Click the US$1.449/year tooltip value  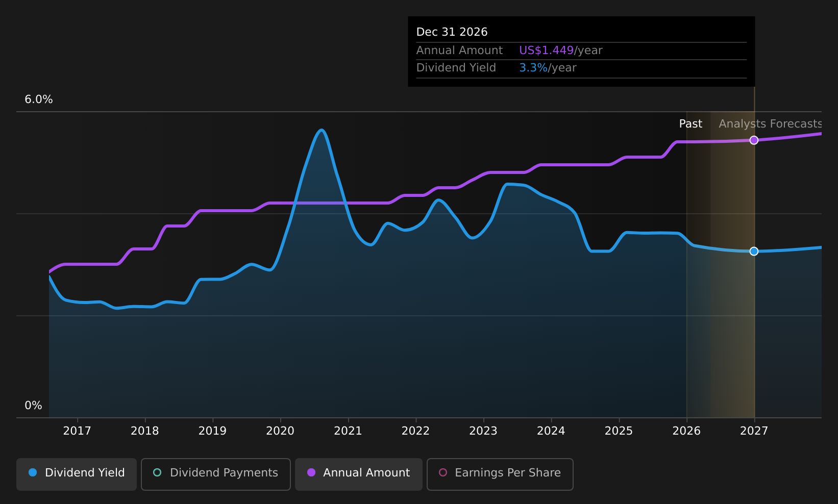tap(560, 51)
